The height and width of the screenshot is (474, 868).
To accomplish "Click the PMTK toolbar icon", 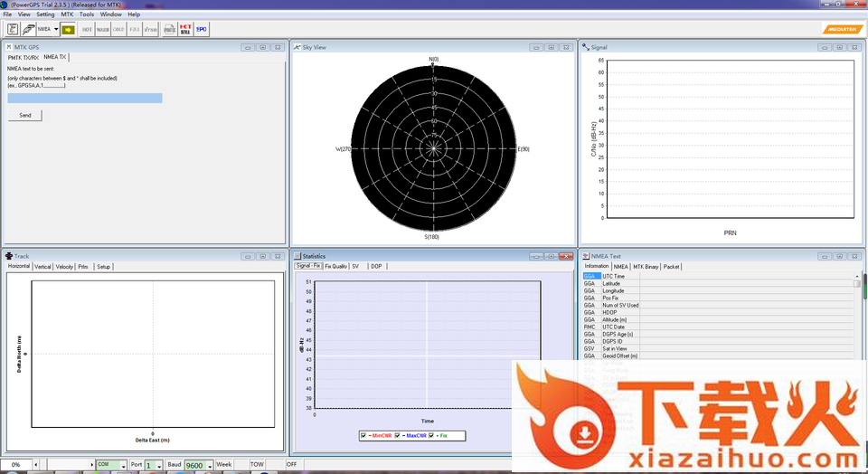I will point(170,29).
